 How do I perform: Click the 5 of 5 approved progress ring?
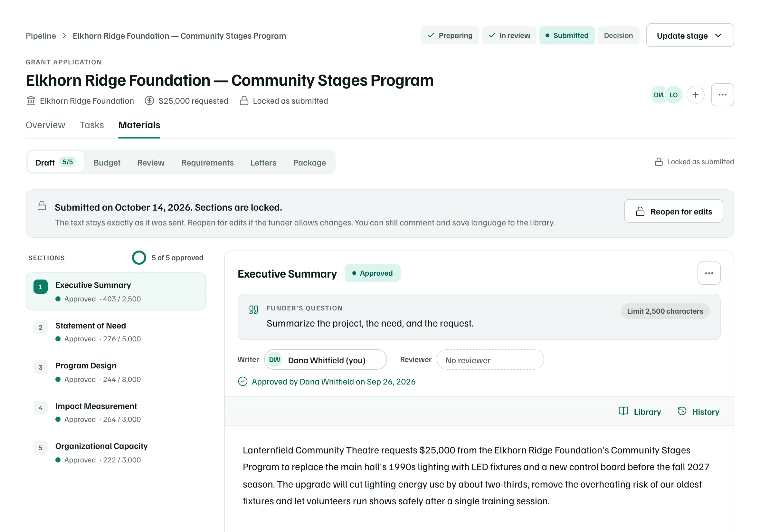[139, 258]
